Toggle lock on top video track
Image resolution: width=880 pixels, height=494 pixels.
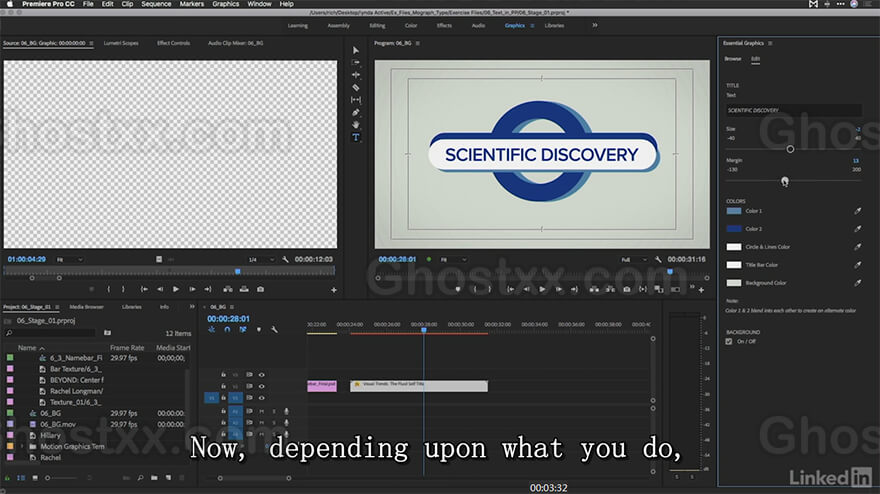(223, 375)
